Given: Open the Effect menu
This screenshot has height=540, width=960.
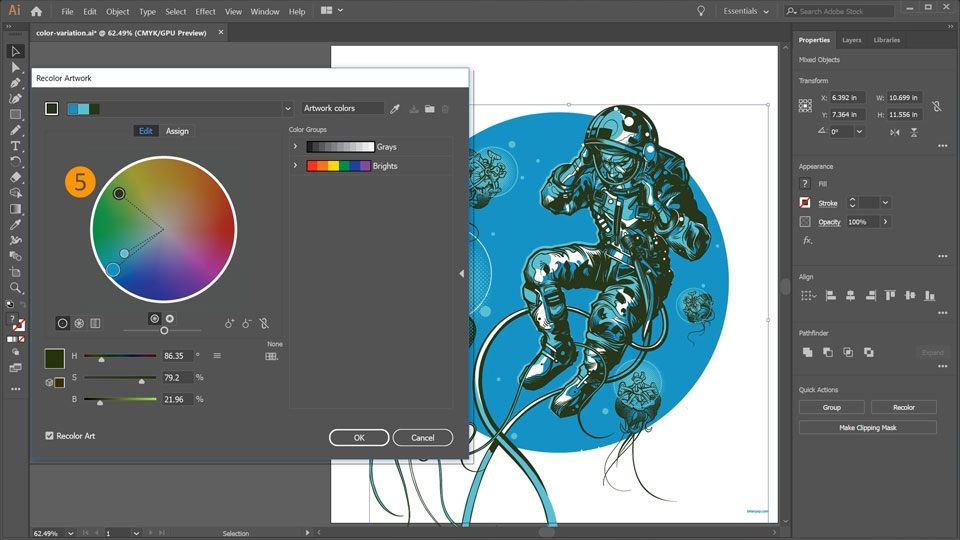Looking at the screenshot, I should 205,12.
